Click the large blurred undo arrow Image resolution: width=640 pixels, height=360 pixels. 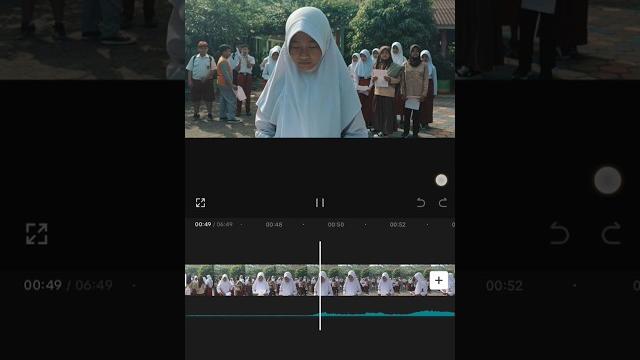tap(559, 233)
